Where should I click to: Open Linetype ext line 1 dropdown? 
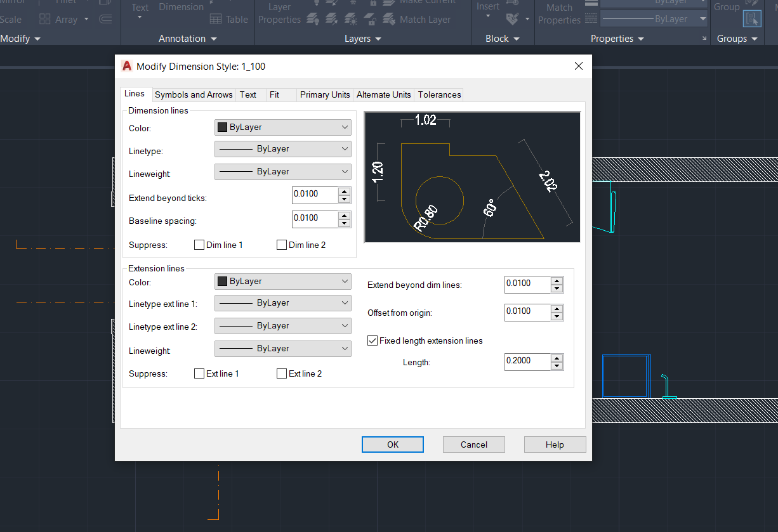click(283, 303)
